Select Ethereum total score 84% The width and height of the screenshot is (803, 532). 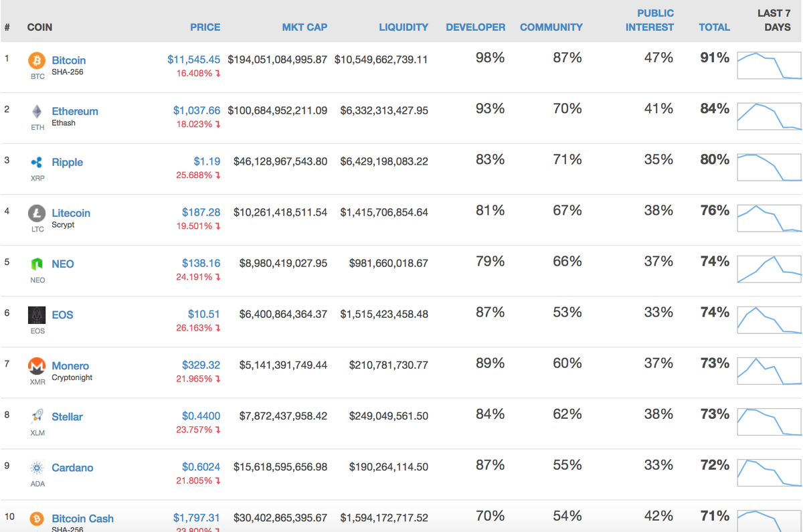715,109
